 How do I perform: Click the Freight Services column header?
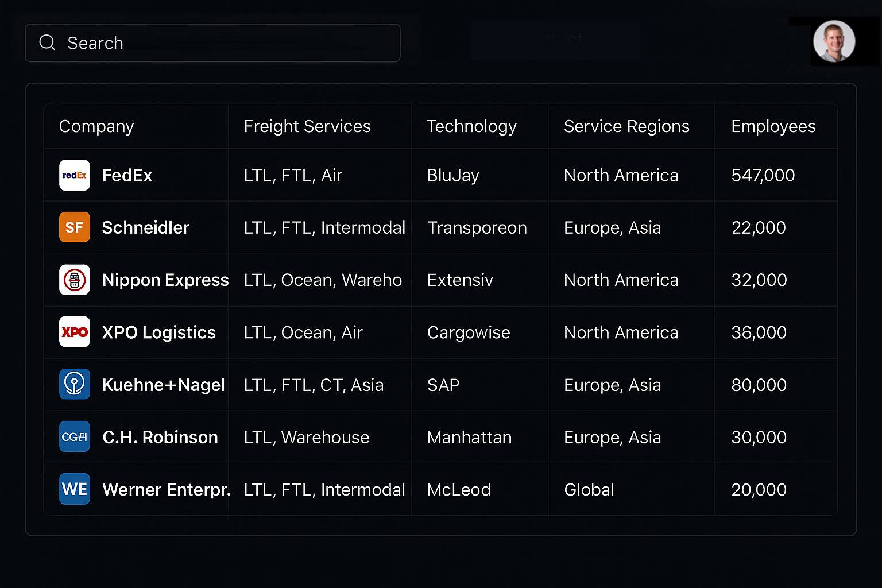(x=307, y=126)
